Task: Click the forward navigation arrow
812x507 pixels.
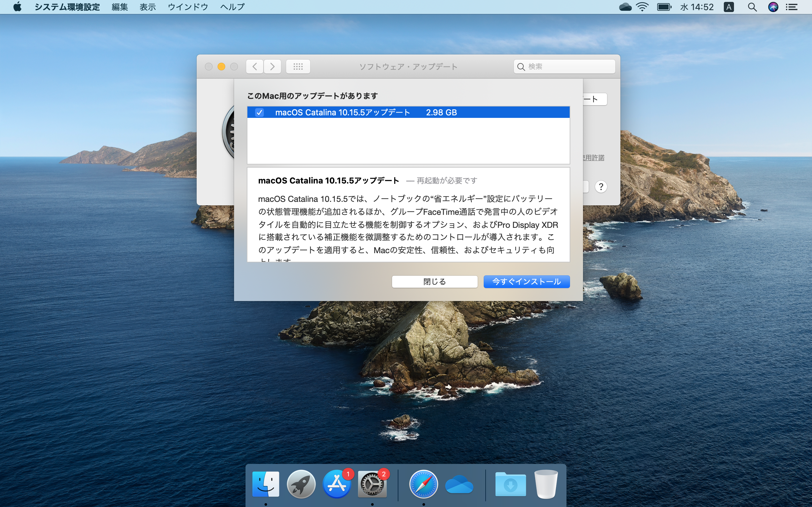Action: pyautogui.click(x=272, y=67)
